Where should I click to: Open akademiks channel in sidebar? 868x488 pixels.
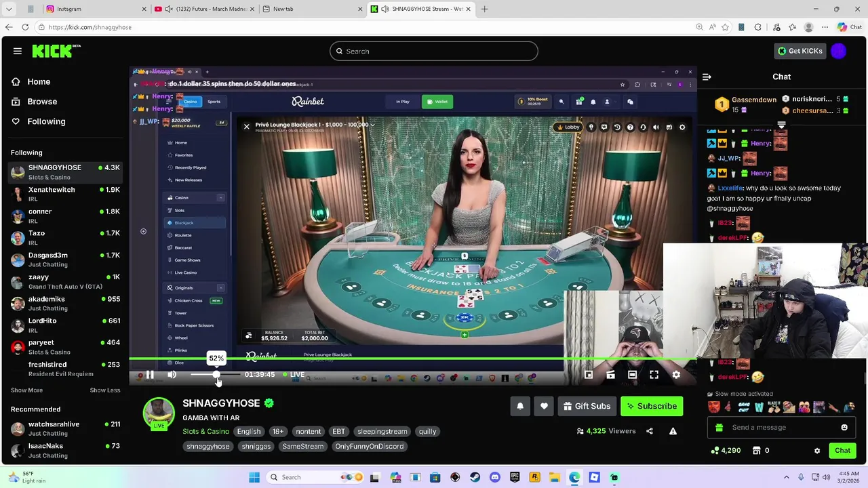[x=64, y=303]
